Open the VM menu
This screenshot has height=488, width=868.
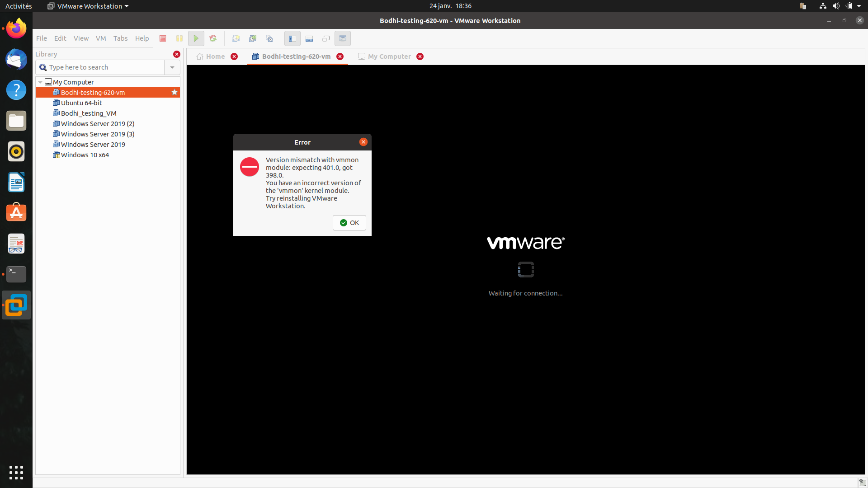pos(101,38)
